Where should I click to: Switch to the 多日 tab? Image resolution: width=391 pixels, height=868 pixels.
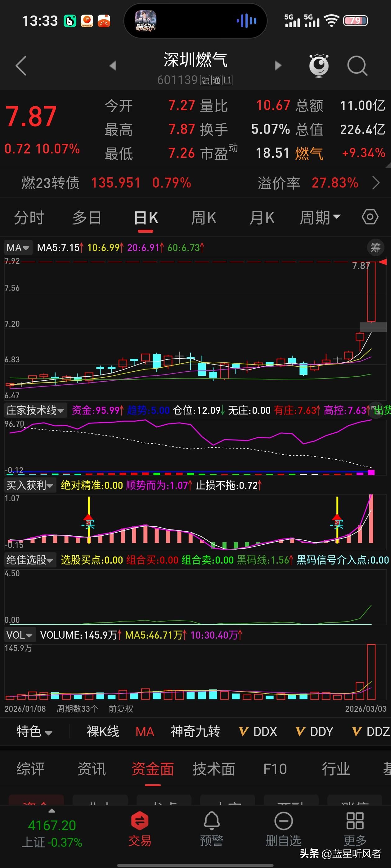coord(87,217)
